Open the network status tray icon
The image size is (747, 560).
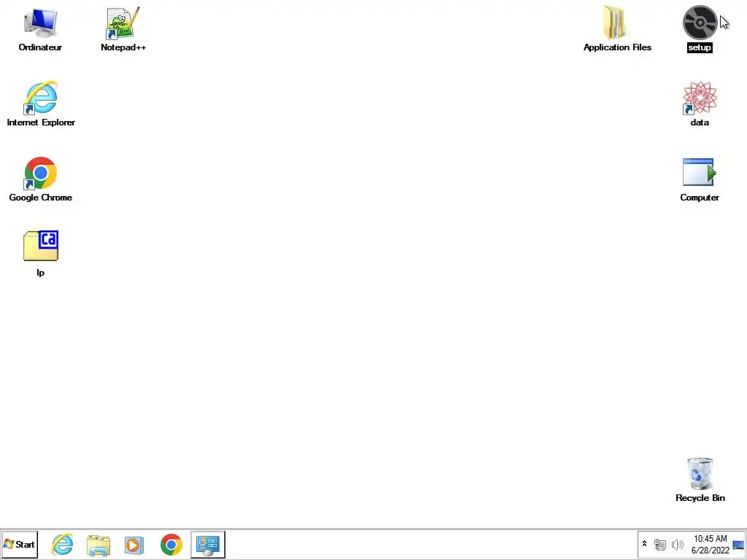659,544
